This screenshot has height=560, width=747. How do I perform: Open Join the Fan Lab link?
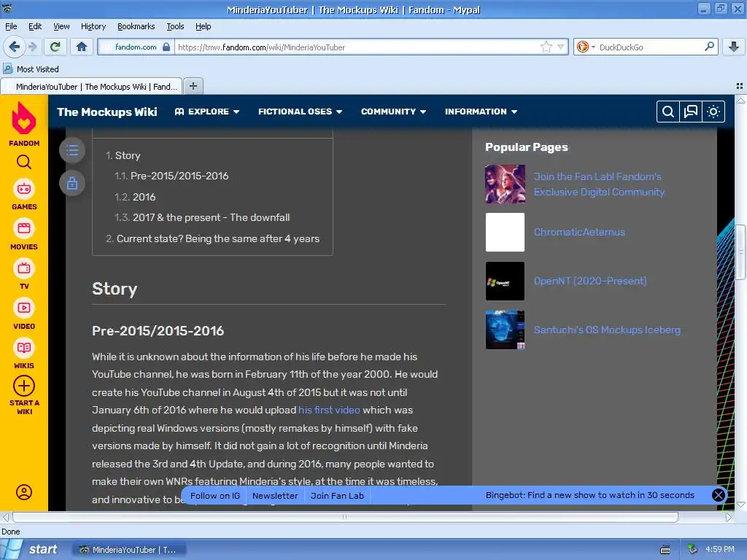point(599,184)
